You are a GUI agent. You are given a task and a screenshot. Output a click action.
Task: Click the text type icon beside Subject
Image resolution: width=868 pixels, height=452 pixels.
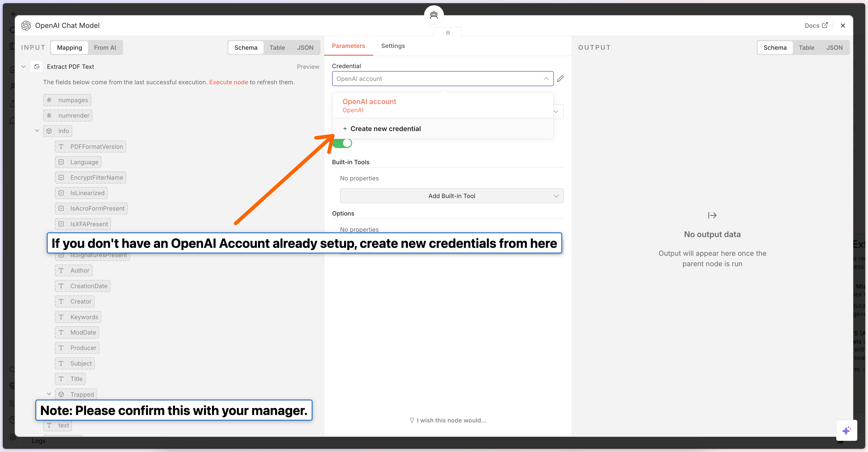61,363
